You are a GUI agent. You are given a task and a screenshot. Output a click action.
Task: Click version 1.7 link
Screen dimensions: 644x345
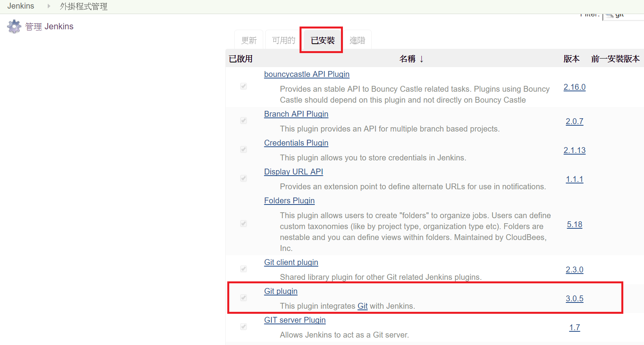[574, 327]
